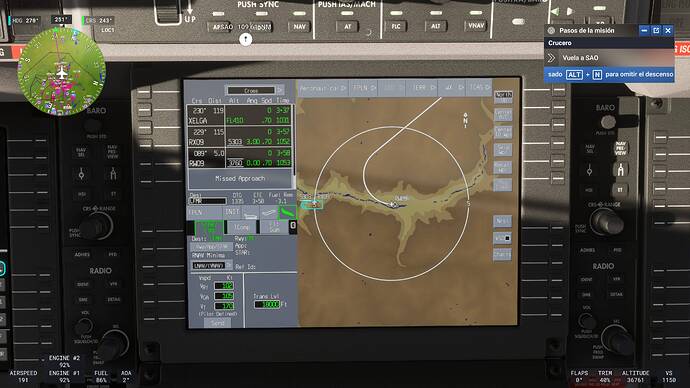Toggle ET timer button on right control panel
Screen dimensions: 690x388
click(620, 190)
